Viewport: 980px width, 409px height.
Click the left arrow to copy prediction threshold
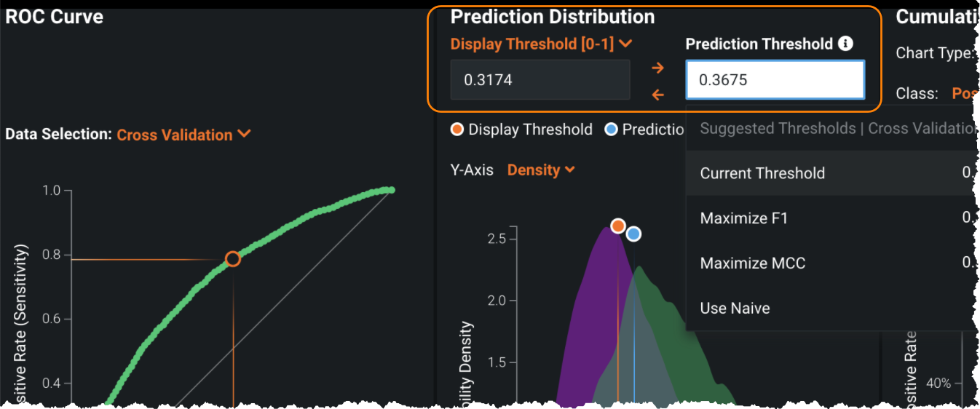point(657,95)
